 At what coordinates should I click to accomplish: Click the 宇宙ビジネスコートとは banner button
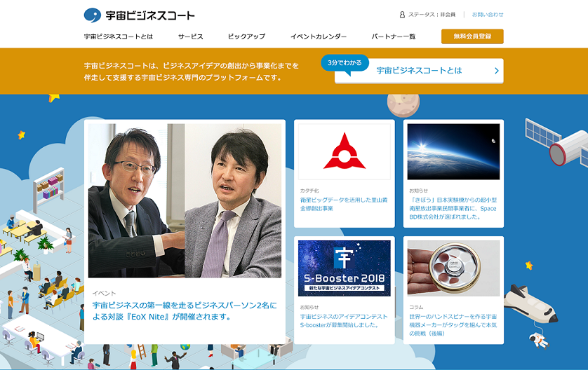click(x=419, y=71)
